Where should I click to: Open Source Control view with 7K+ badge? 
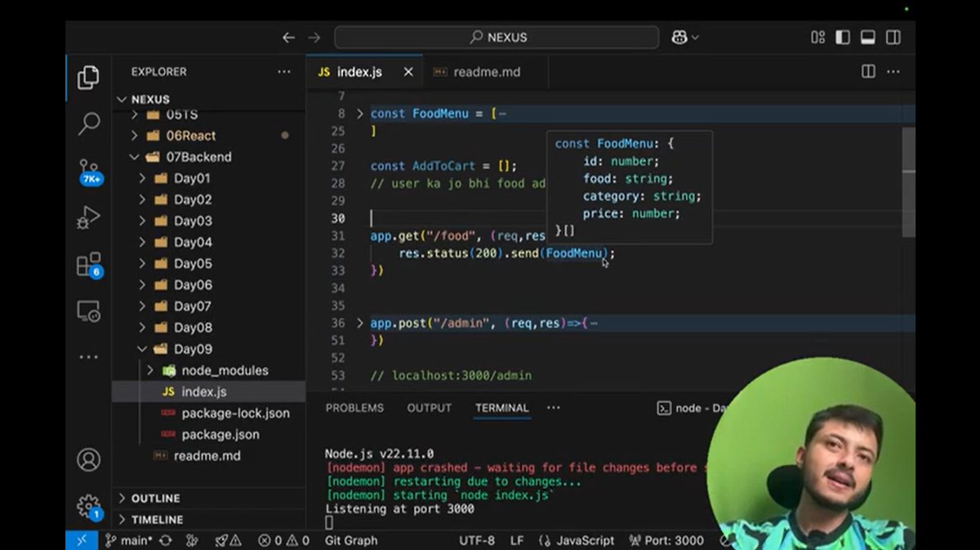(x=88, y=171)
